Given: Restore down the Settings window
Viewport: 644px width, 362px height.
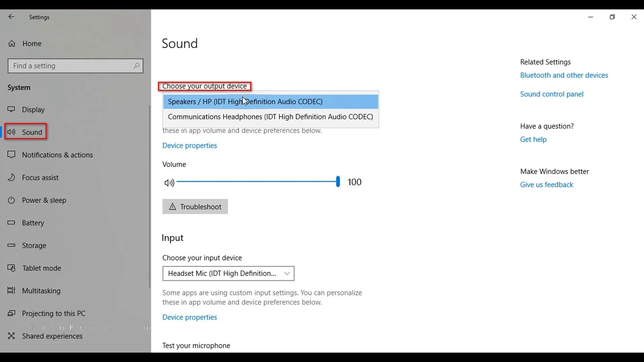Looking at the screenshot, I should pos(612,17).
